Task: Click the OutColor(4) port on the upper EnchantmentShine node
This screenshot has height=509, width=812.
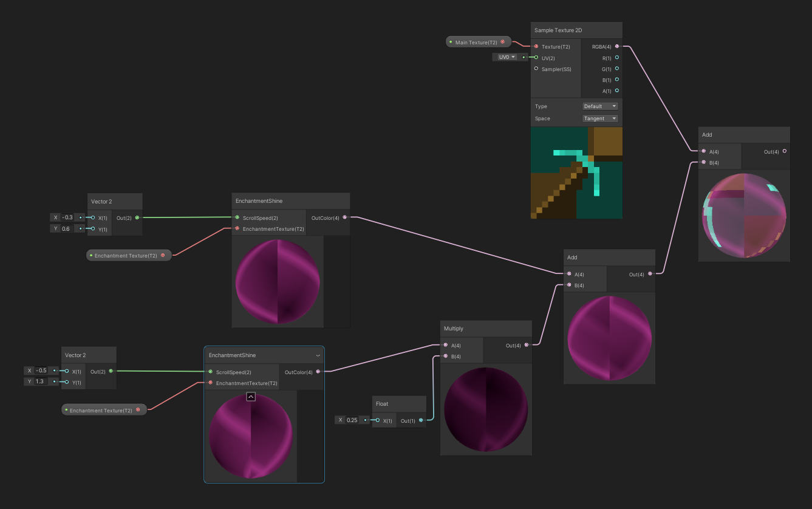Action: [344, 217]
